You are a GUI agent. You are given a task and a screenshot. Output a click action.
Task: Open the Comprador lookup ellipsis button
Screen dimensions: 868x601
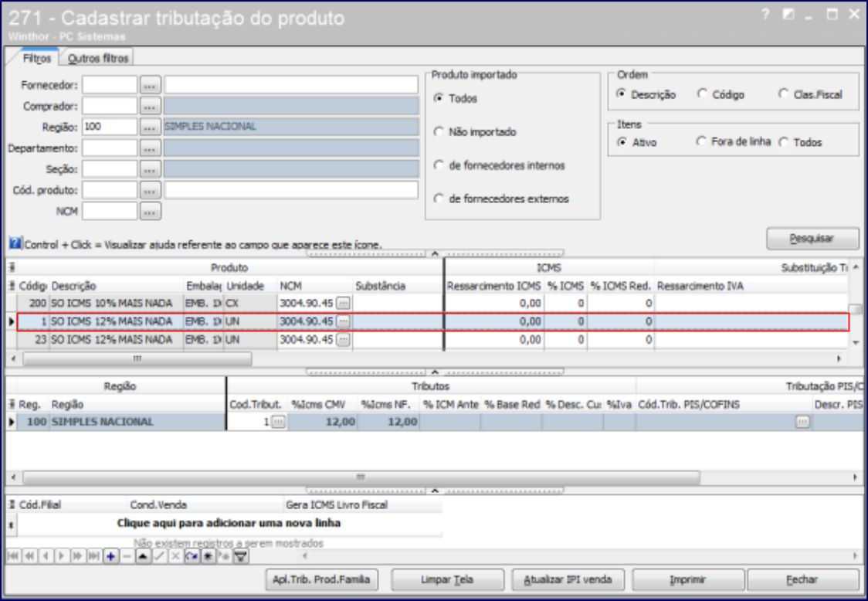point(150,106)
